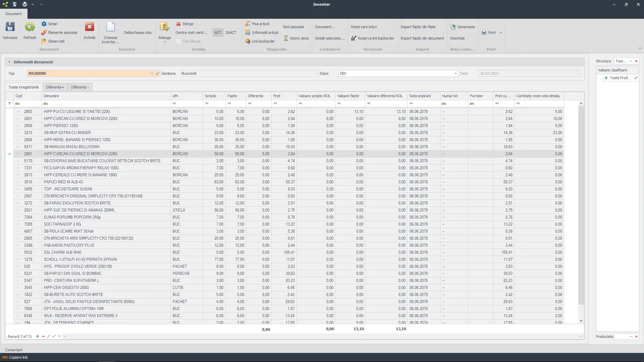This screenshot has height=362, width=644.
Task: Click the Adauga add-item icon
Action: pos(164,27)
